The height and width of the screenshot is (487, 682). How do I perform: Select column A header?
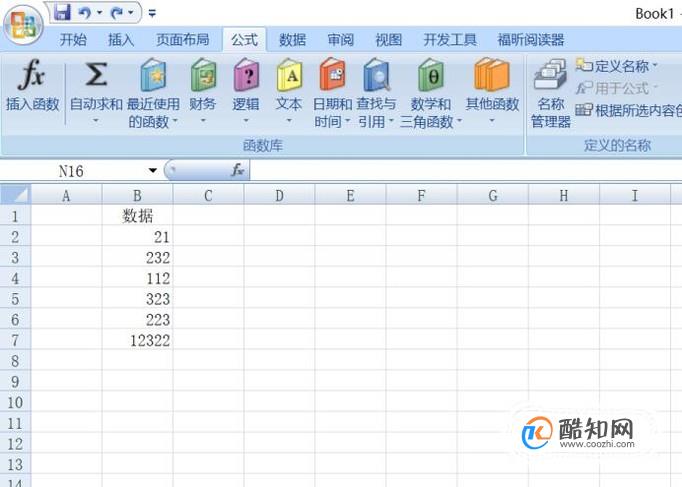tap(67, 196)
